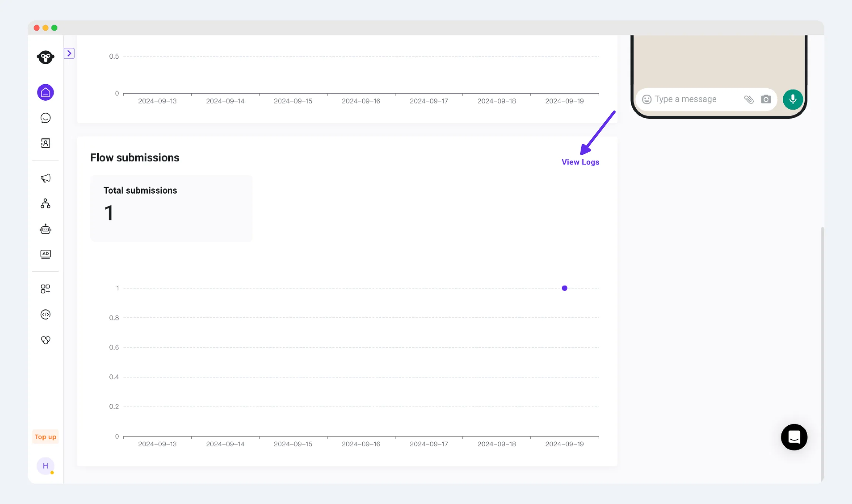Click the Total submissions label
Screen dimensions: 852x504
coord(140,191)
